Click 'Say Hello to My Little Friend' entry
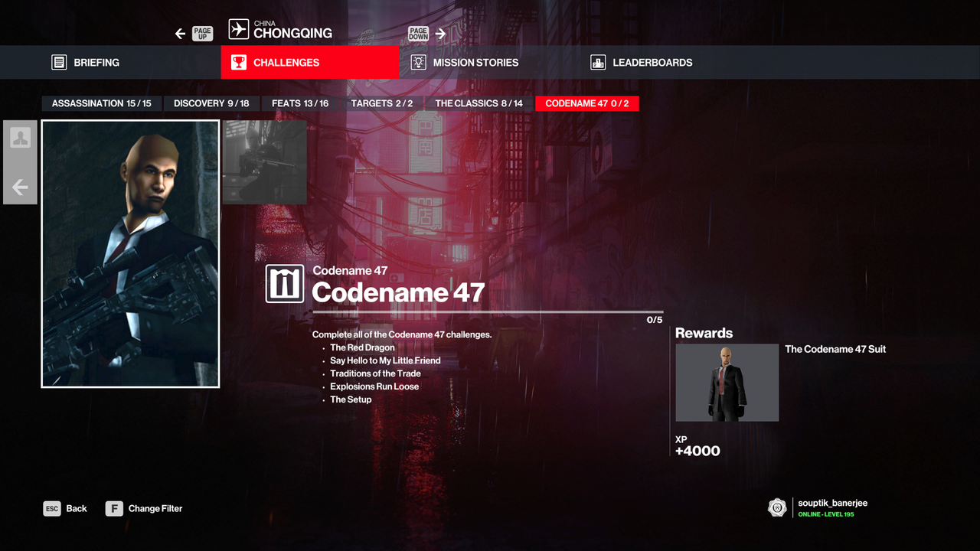This screenshot has width=980, height=551. (x=385, y=360)
